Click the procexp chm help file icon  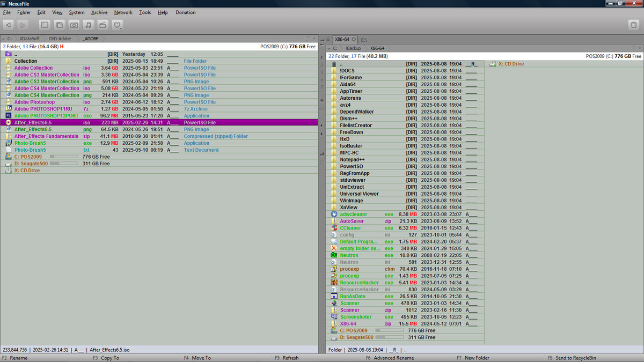pyautogui.click(x=334, y=269)
